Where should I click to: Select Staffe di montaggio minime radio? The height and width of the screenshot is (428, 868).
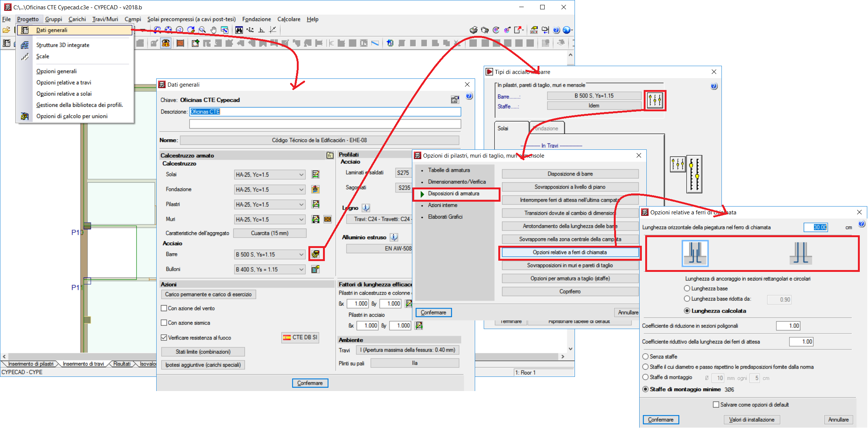point(646,389)
